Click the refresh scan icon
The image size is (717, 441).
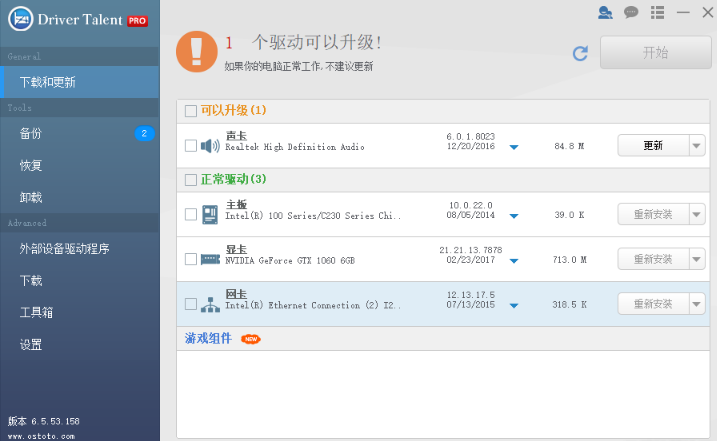click(x=580, y=54)
